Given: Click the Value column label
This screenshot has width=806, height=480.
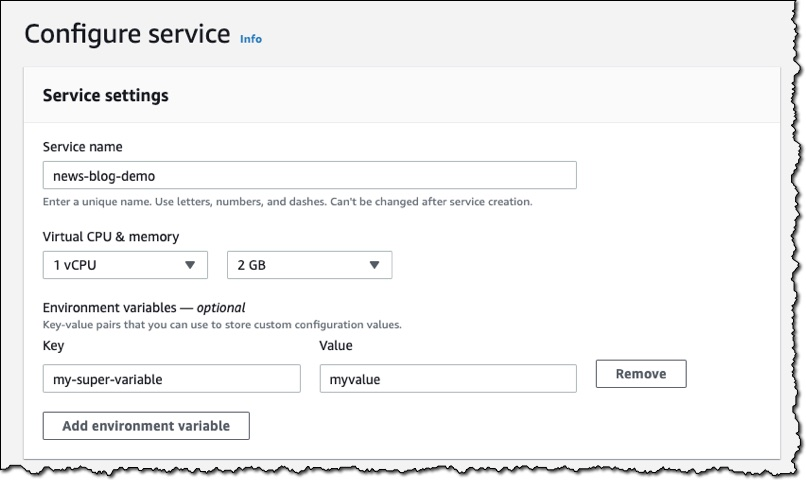Looking at the screenshot, I should click(x=336, y=346).
